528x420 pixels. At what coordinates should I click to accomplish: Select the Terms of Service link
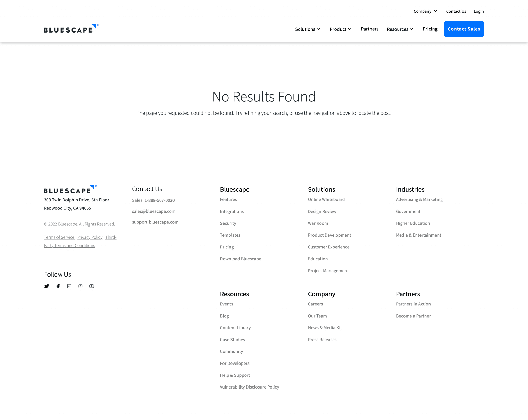[x=59, y=237]
